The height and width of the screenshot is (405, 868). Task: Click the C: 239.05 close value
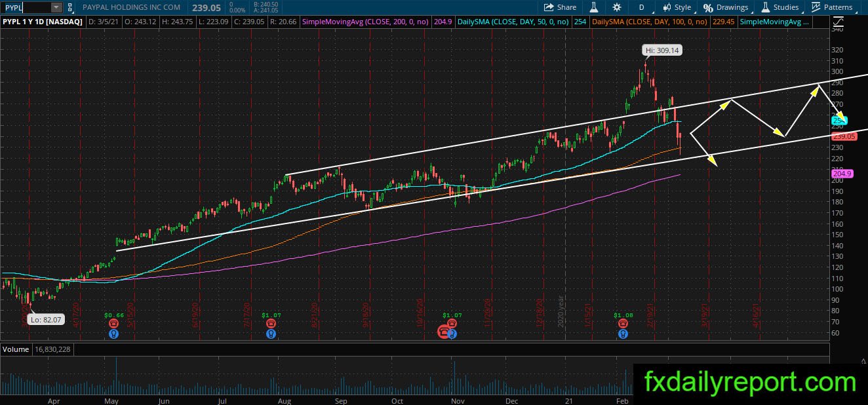(248, 22)
